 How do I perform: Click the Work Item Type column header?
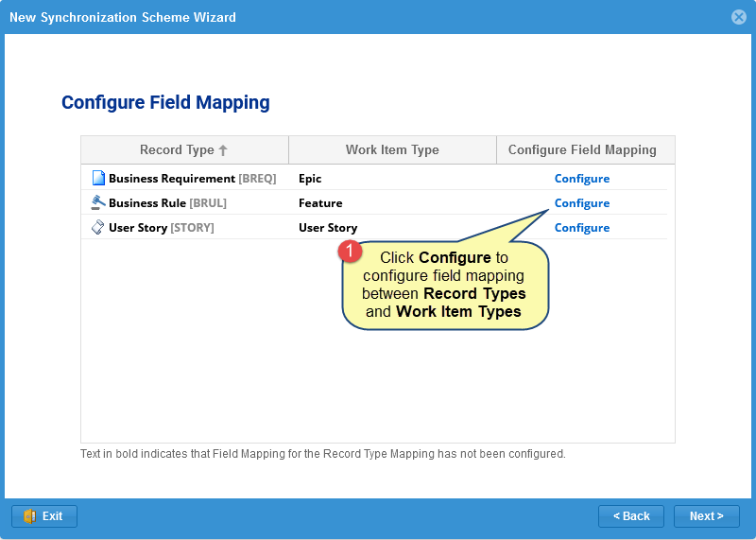392,149
